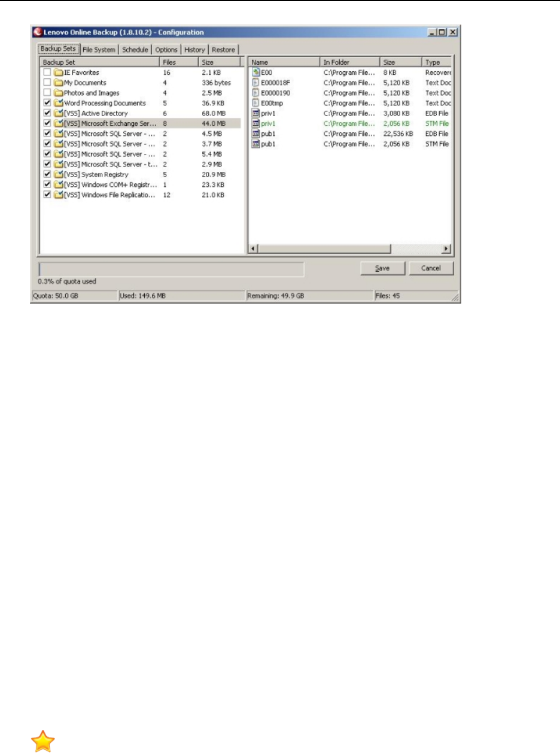Sort by the In Folder column header
The height and width of the screenshot is (755, 560).
(350, 62)
